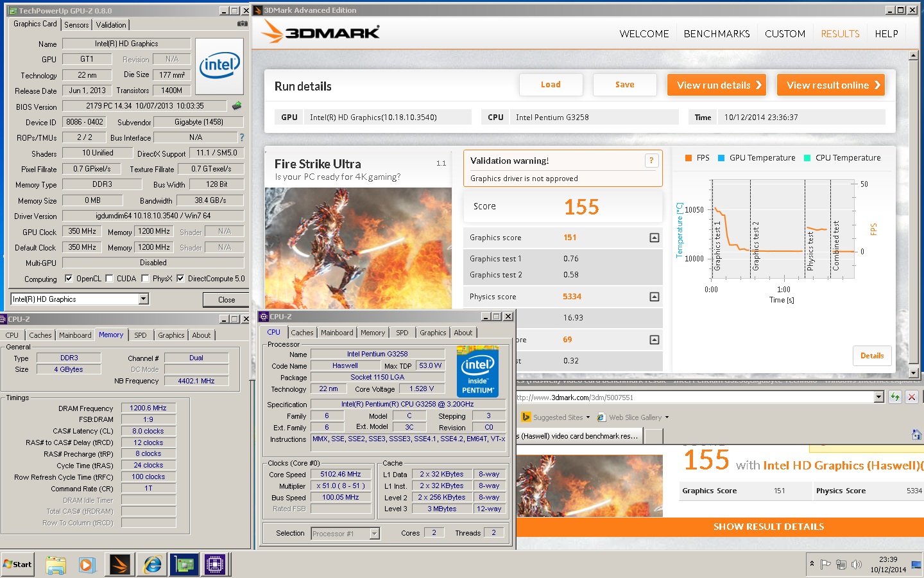This screenshot has height=578, width=924.
Task: Click the Fire Strike Ultra thumbnail image
Action: click(x=358, y=248)
